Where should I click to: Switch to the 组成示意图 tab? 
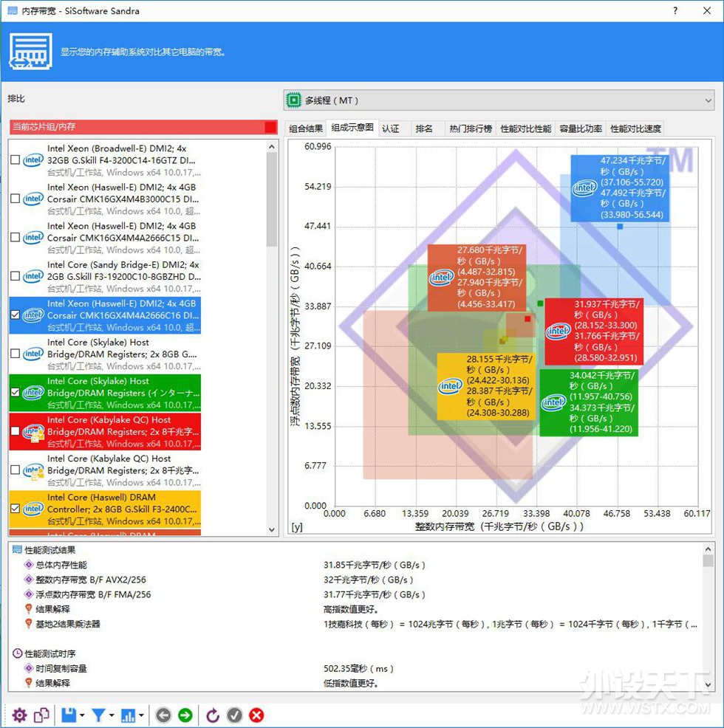tap(352, 128)
